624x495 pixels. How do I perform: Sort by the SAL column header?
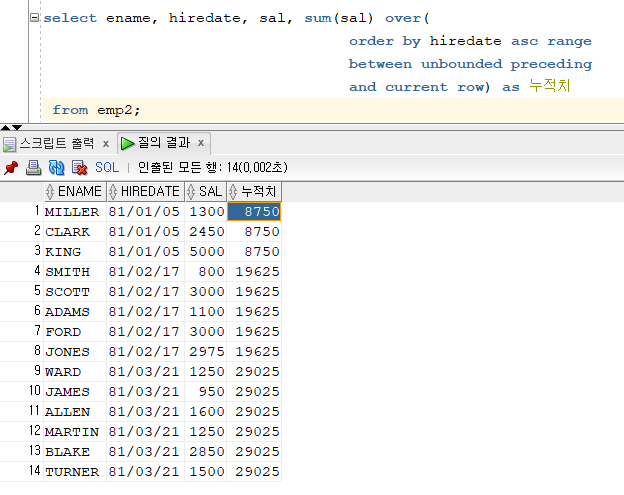click(206, 191)
